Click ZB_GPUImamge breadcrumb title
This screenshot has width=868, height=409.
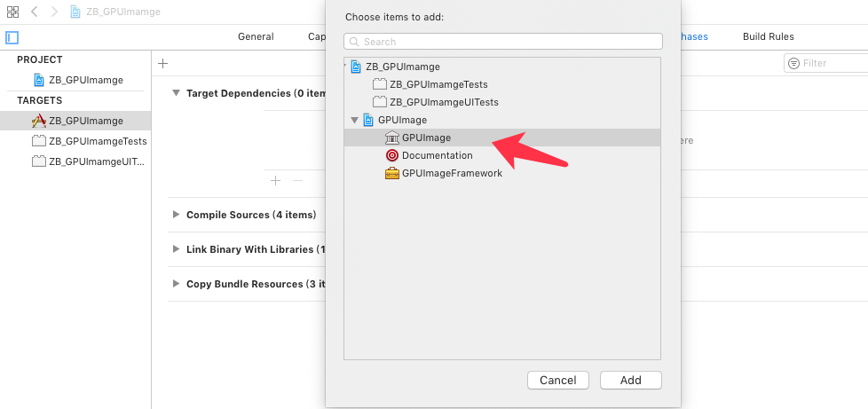click(123, 12)
